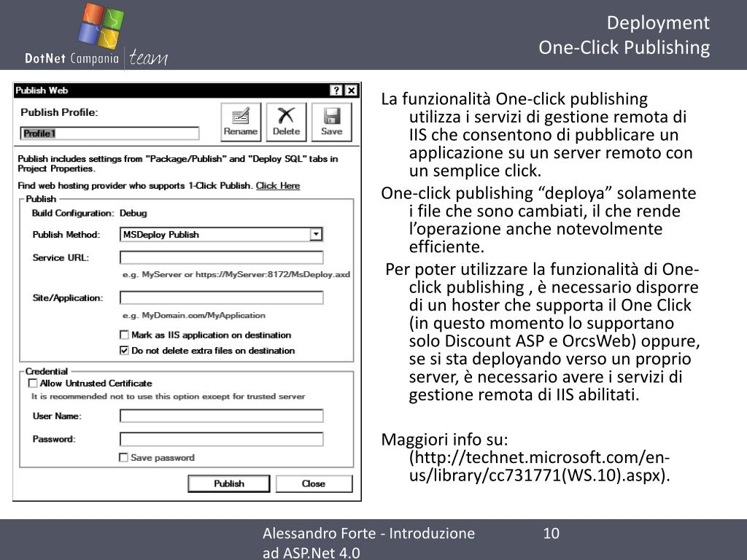Click the Save profile button

[332, 122]
